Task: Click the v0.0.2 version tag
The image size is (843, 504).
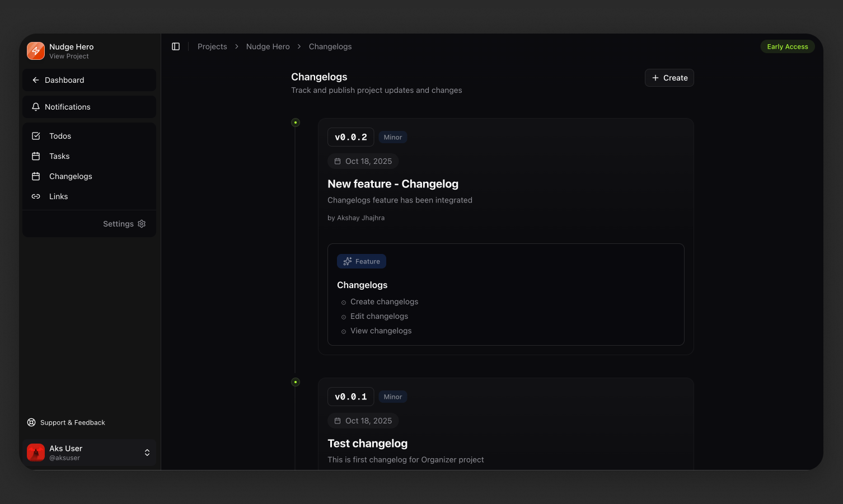Action: [351, 137]
